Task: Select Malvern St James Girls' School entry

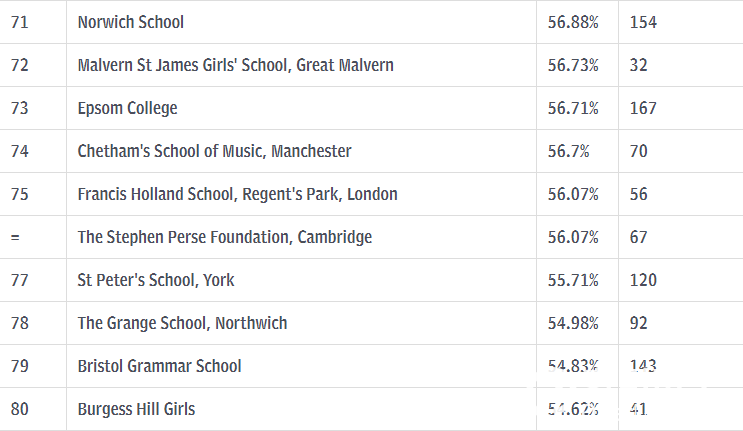Action: point(236,65)
